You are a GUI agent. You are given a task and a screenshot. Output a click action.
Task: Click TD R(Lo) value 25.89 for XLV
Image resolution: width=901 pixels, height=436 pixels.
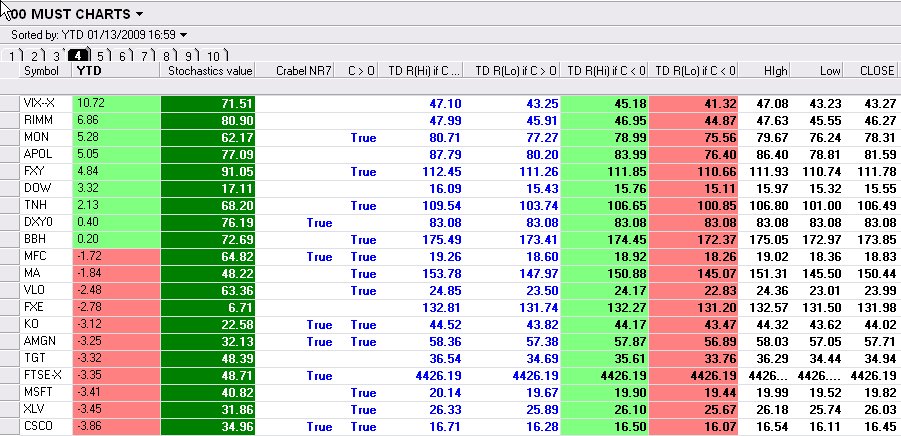542,410
